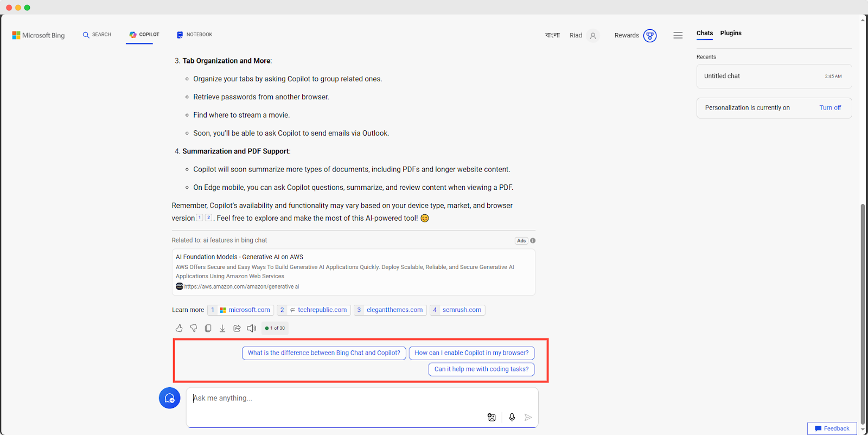868x435 pixels.
Task: Click the Related to ai features text
Action: (x=219, y=240)
